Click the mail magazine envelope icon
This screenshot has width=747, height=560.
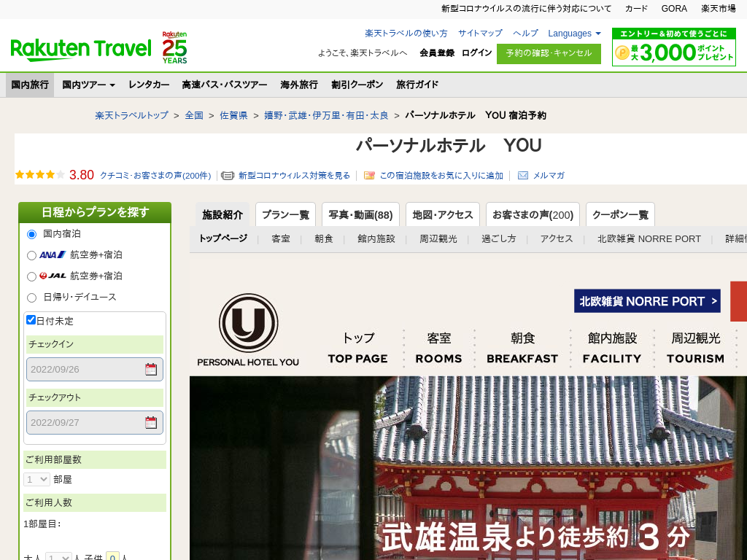[522, 175]
